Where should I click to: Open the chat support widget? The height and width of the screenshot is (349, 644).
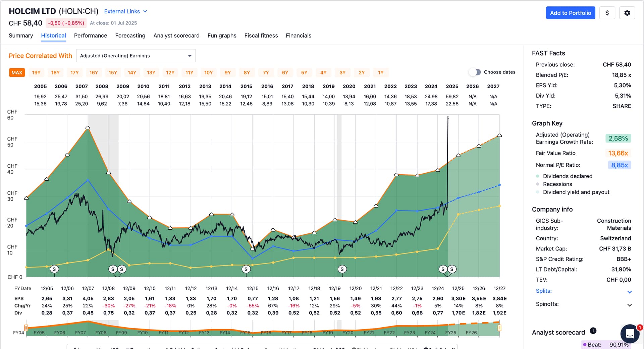tap(630, 333)
